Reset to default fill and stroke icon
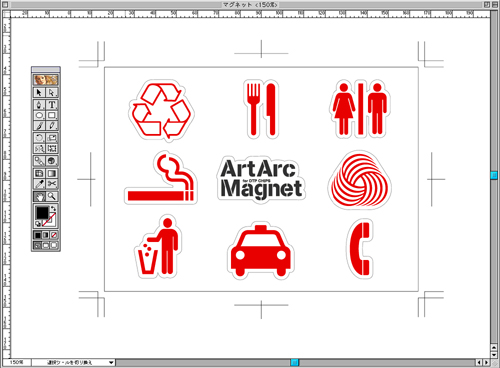This screenshot has width=500, height=368. [x=38, y=223]
